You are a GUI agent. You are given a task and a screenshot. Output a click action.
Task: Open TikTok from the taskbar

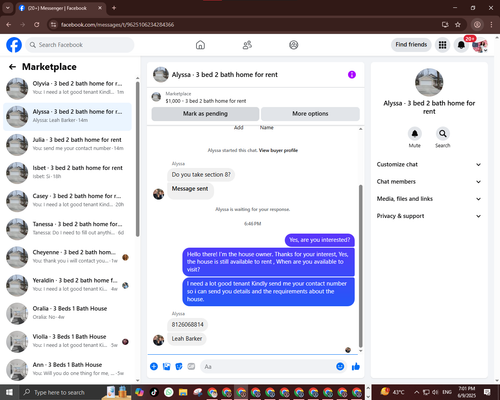click(x=154, y=392)
